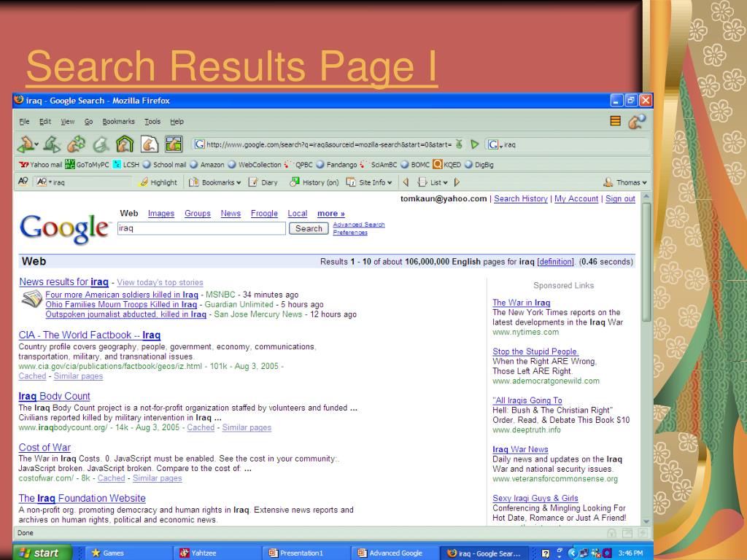This screenshot has width=747, height=560.
Task: Click the Sign out link
Action: point(620,198)
